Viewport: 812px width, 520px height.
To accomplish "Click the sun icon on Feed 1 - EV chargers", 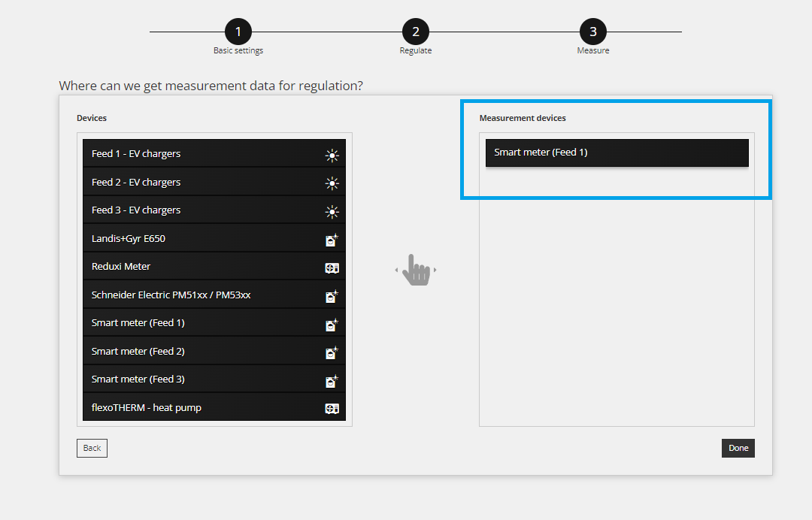I will coord(332,155).
